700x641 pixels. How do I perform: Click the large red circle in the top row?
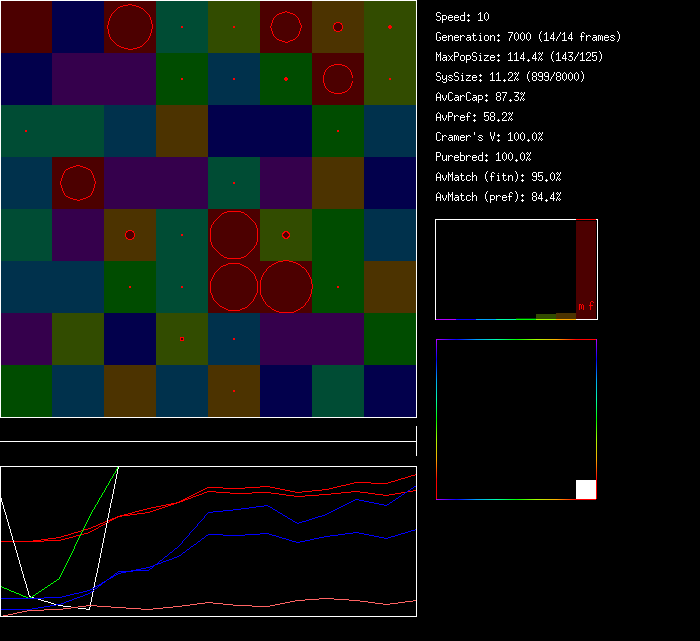coord(130,27)
